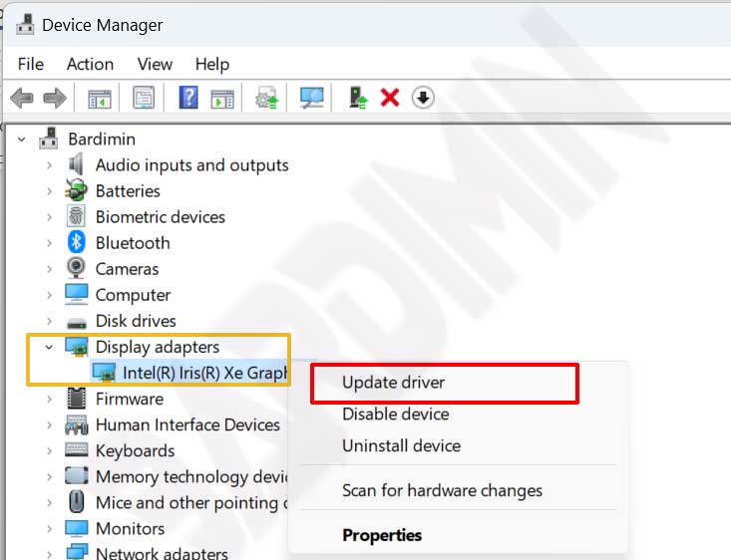Choose Update driver from context menu
The width and height of the screenshot is (731, 560).
click(x=445, y=383)
